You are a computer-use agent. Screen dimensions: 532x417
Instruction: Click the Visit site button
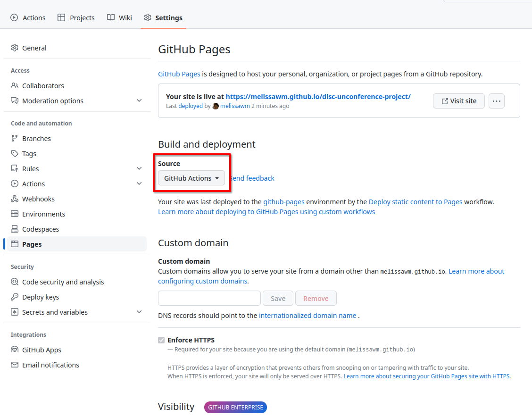click(x=458, y=101)
